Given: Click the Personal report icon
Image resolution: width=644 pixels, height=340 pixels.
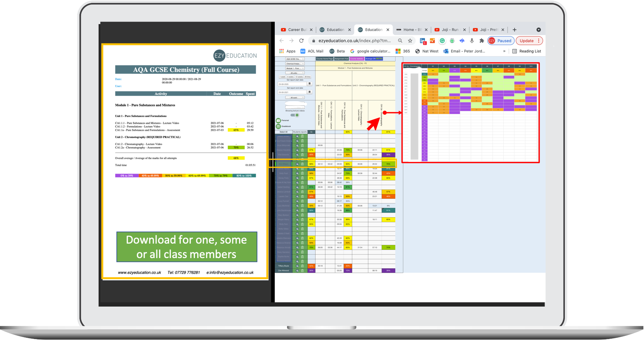Looking at the screenshot, I should [x=278, y=121].
